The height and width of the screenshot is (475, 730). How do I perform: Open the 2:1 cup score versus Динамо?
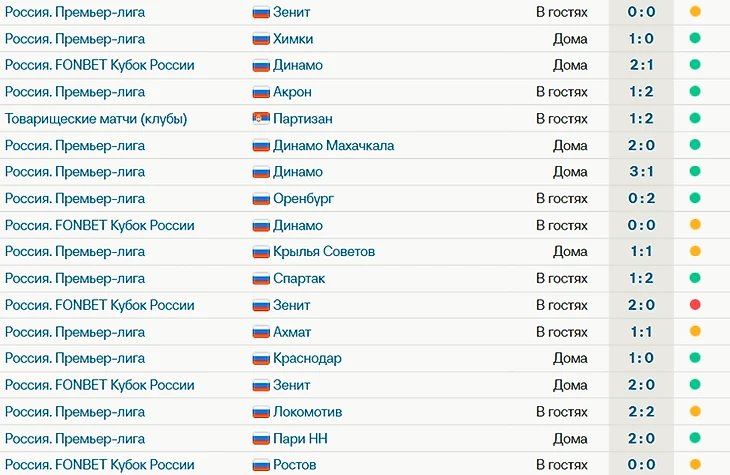[x=642, y=65]
